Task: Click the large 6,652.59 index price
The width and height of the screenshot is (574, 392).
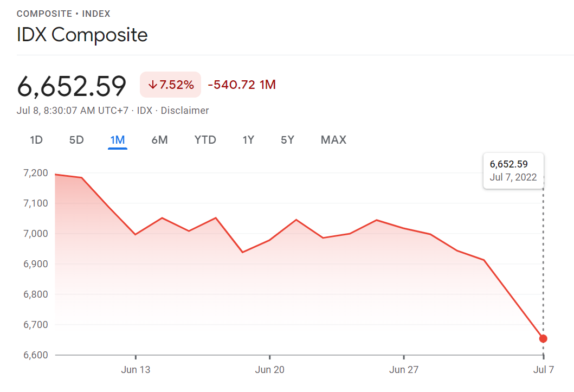Action: click(x=72, y=86)
